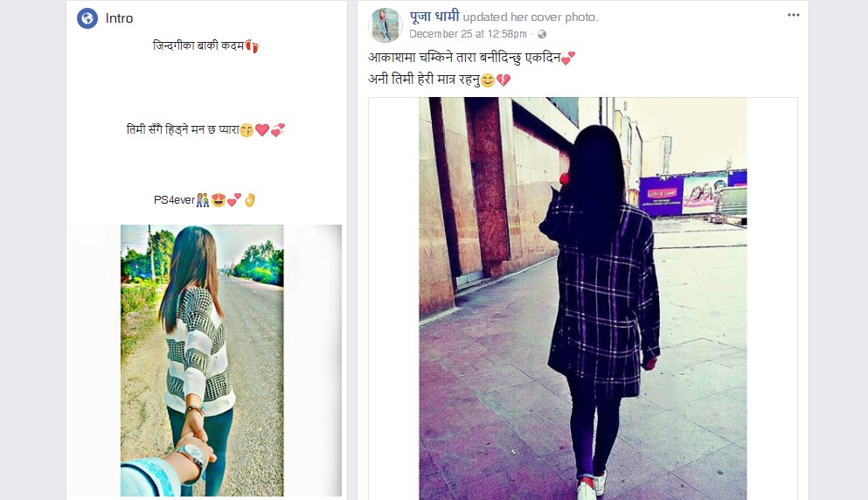The height and width of the screenshot is (500, 868).
Task: Click the public audience globe icon beside timestamp
Action: tap(542, 34)
